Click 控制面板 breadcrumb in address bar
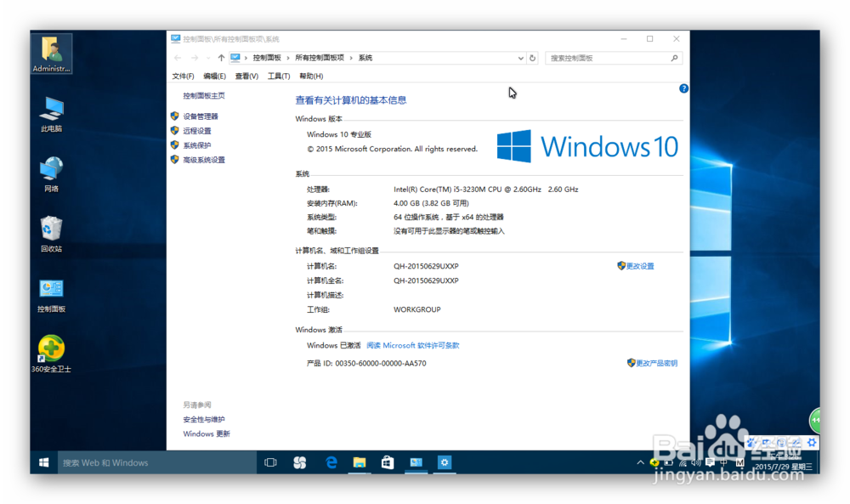 (267, 58)
